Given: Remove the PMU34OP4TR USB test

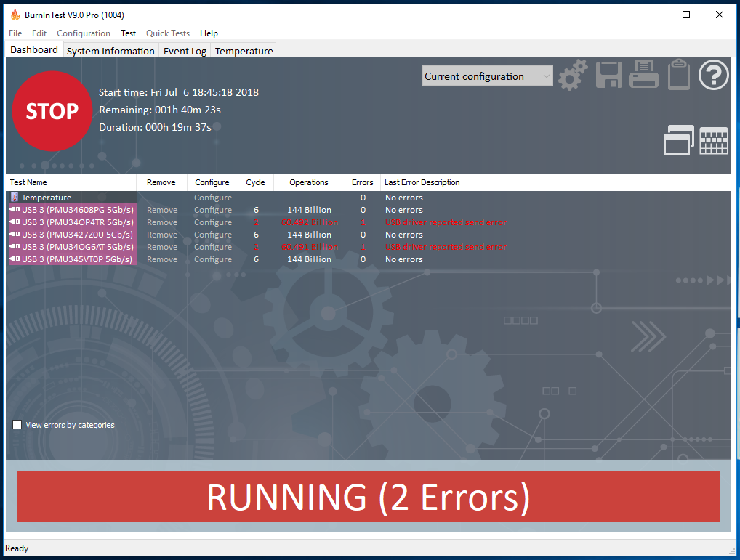Looking at the screenshot, I should click(x=162, y=222).
